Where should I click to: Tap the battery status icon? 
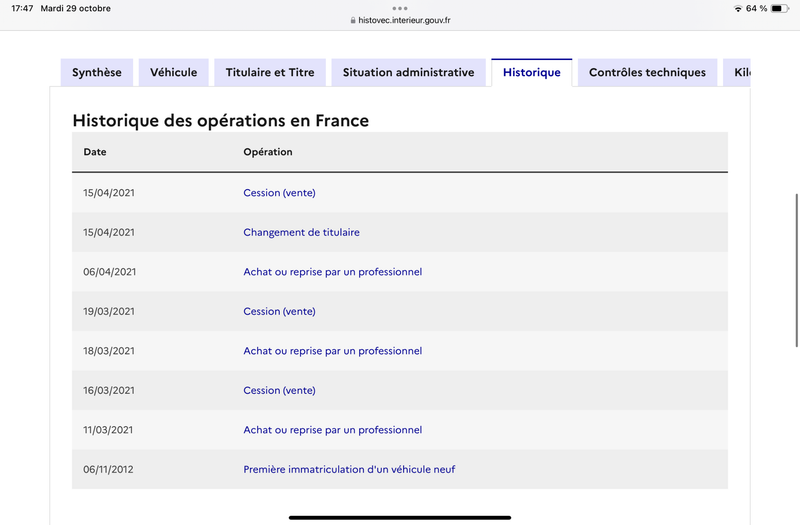click(780, 9)
